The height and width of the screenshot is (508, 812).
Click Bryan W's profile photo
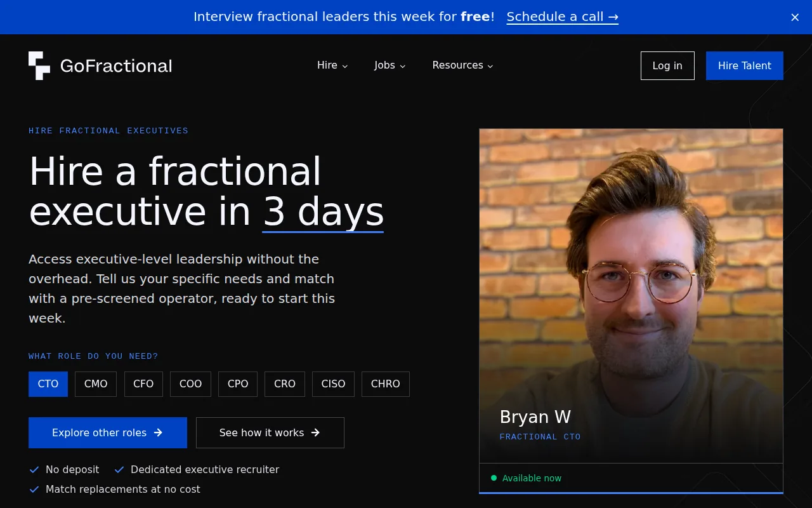631,296
